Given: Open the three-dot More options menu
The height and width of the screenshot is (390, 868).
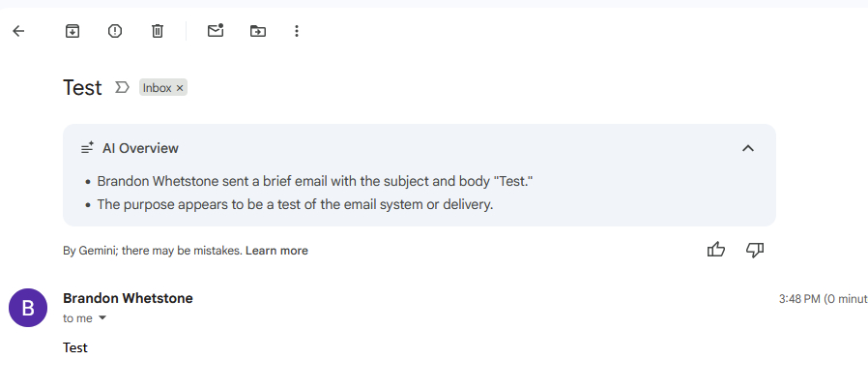Looking at the screenshot, I should (297, 31).
